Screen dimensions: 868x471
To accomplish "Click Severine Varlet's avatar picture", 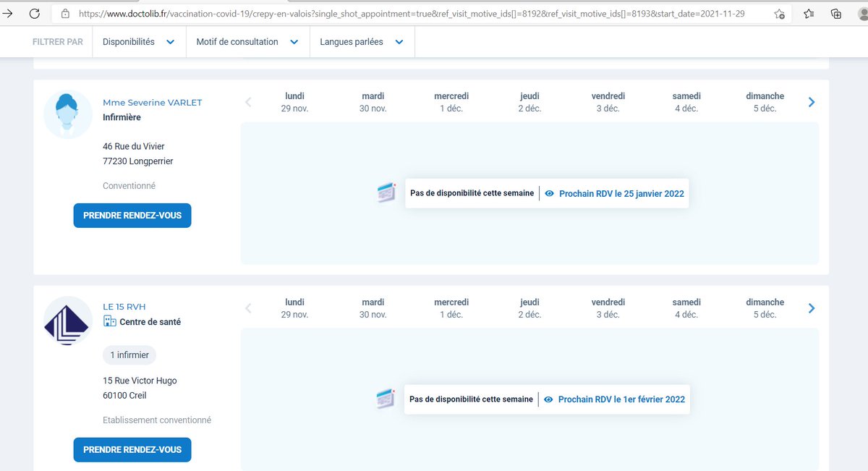I will click(x=68, y=114).
